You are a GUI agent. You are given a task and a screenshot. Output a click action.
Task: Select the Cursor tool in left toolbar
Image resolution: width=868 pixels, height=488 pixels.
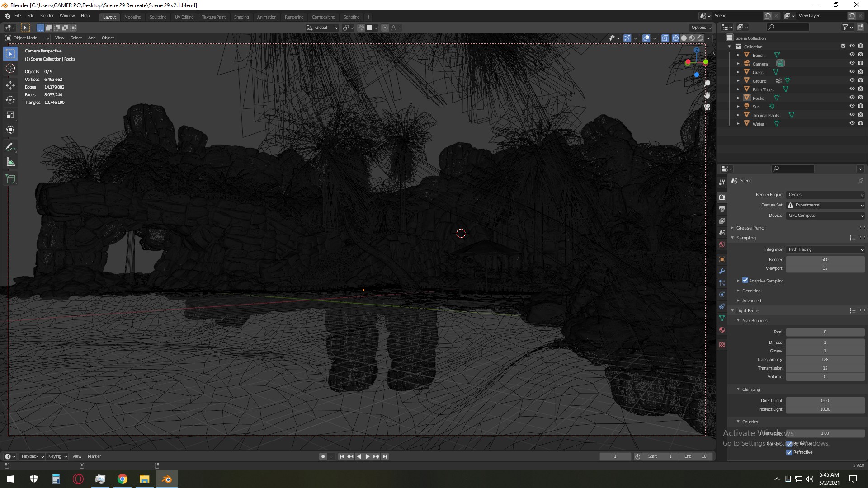point(10,69)
